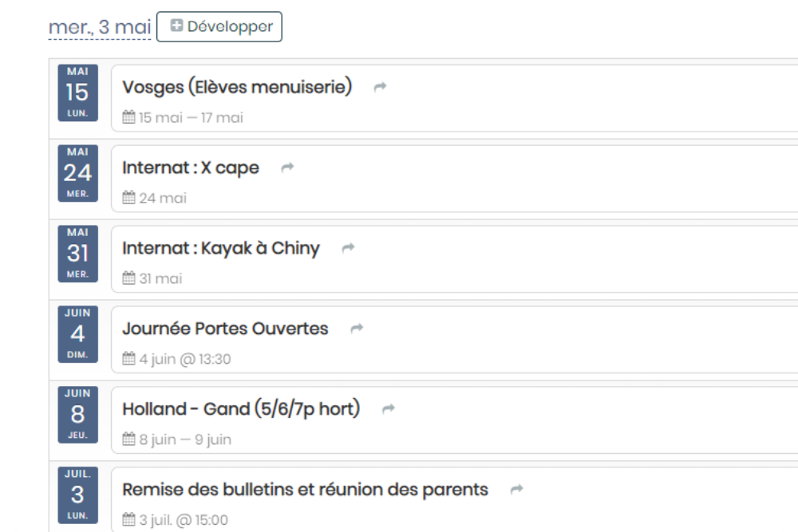Click share arrow for Remise des bulletins
The image size is (798, 532).
click(516, 489)
